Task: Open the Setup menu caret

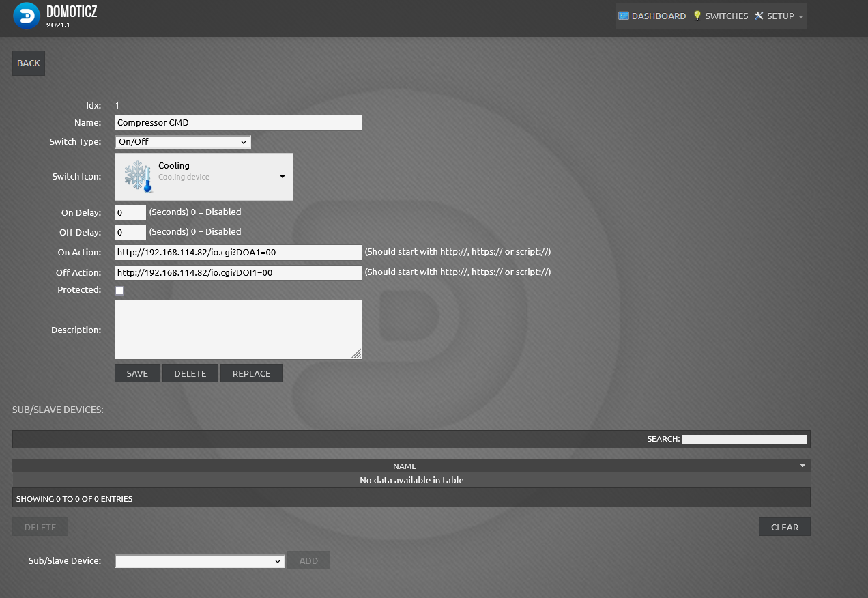Action: click(x=801, y=16)
